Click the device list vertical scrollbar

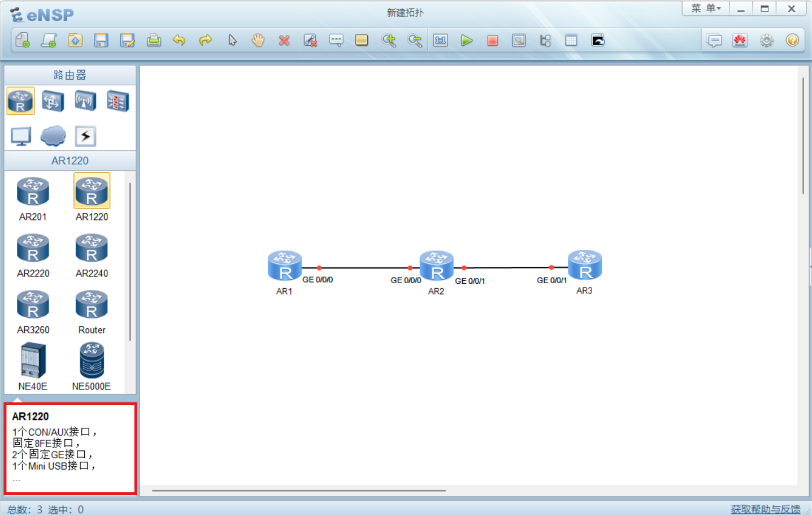(x=130, y=262)
